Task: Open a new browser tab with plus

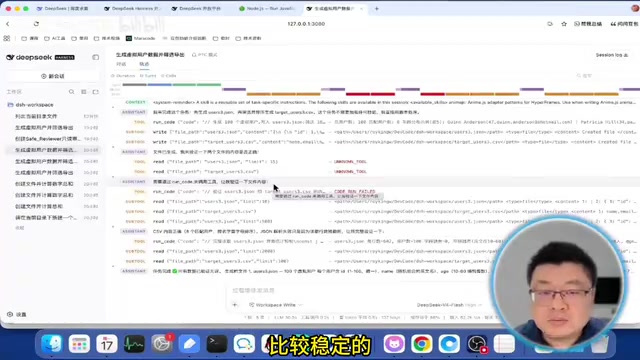Action: point(377,9)
